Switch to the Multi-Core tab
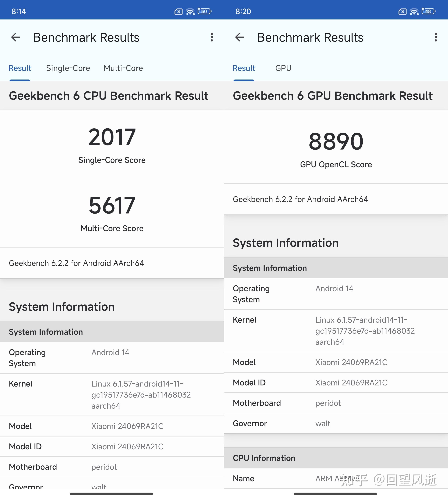The image size is (448, 498). point(123,68)
